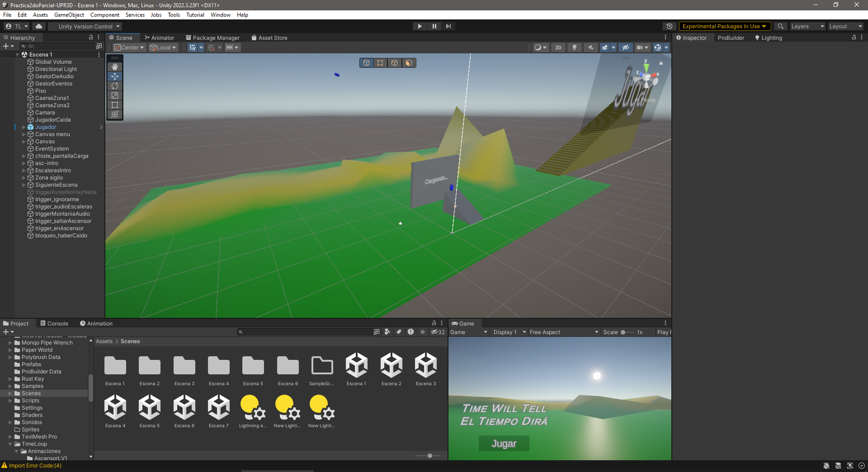
Task: Toggle scene audio mute
Action: coord(591,47)
